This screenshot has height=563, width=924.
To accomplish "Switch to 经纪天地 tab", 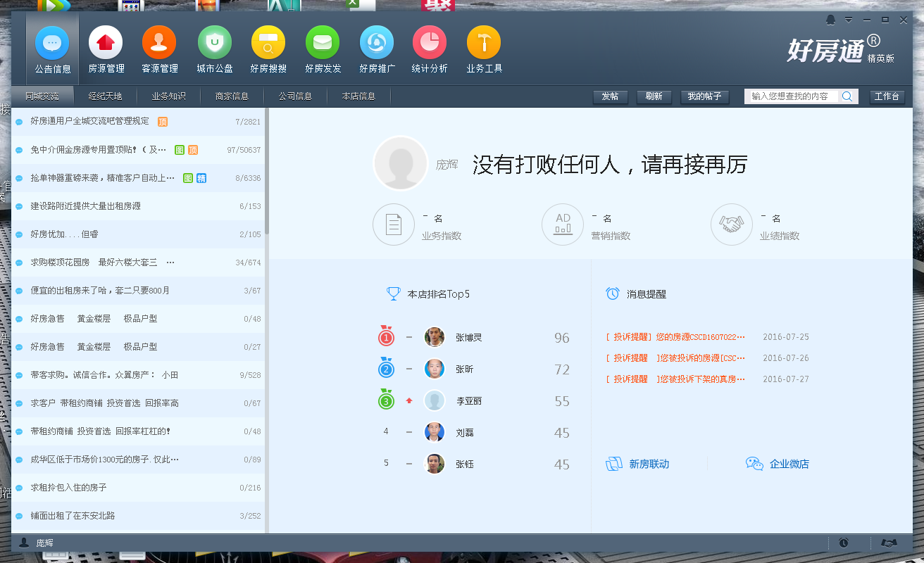I will (105, 96).
